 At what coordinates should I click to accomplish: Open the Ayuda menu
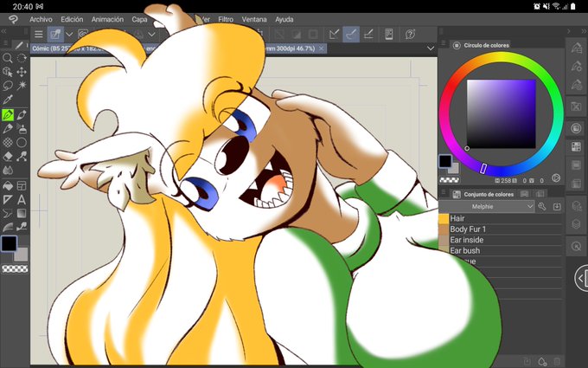[284, 20]
